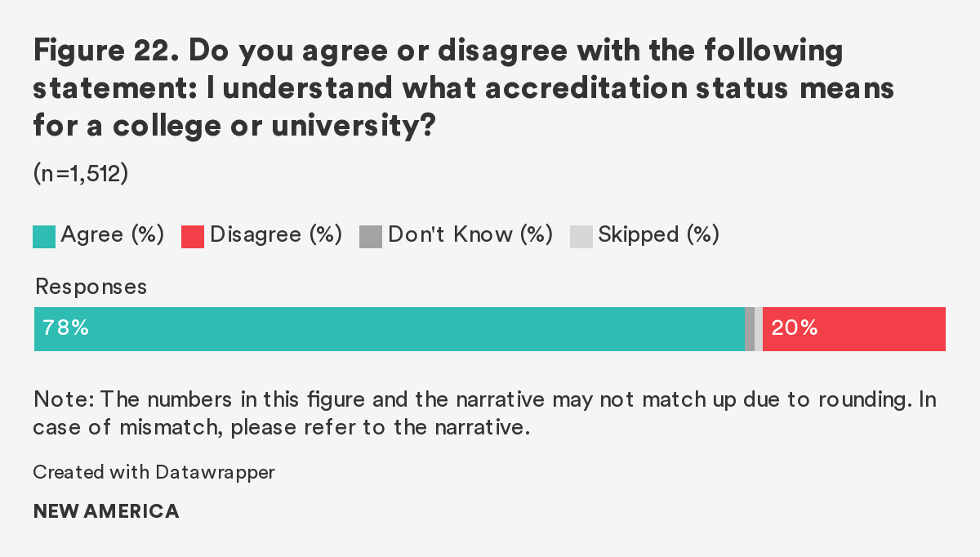Click the teal Agree bar segment
Screen dimensions: 980x557
[x=408, y=329]
